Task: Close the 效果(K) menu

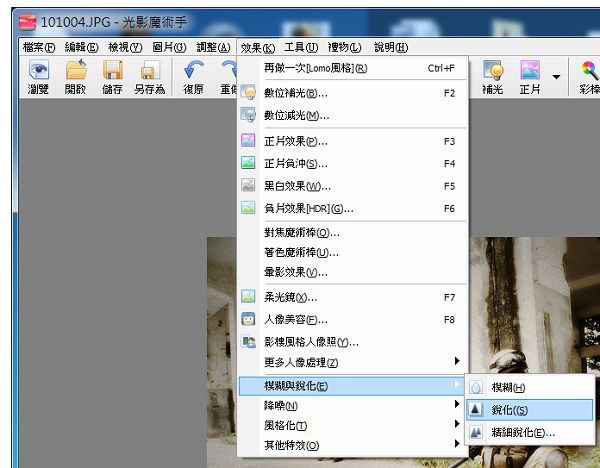Action: pyautogui.click(x=258, y=48)
